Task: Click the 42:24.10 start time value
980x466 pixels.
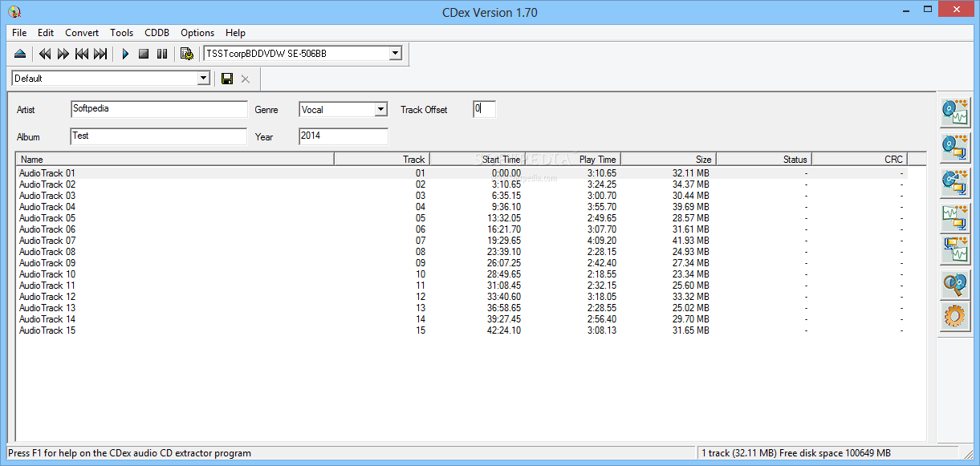Action: (504, 330)
